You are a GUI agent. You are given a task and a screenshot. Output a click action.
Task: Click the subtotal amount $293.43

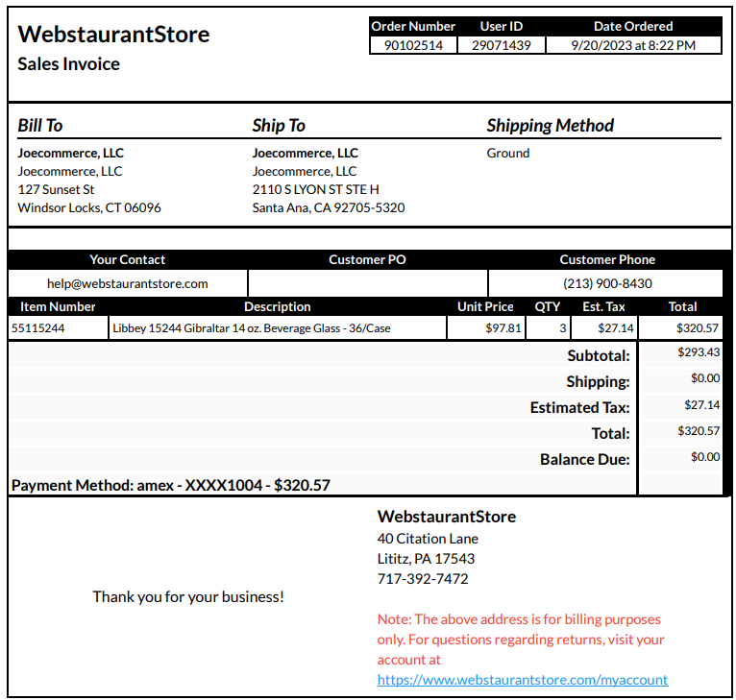point(699,351)
